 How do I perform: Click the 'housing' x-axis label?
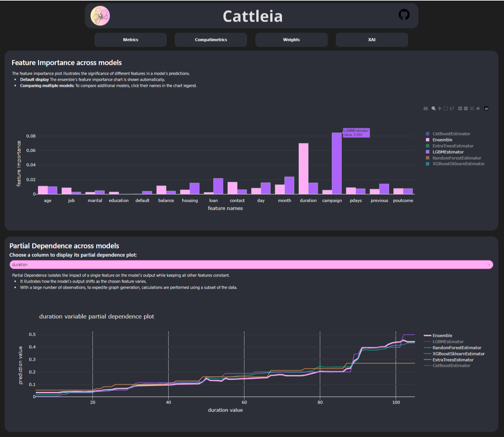click(x=190, y=200)
